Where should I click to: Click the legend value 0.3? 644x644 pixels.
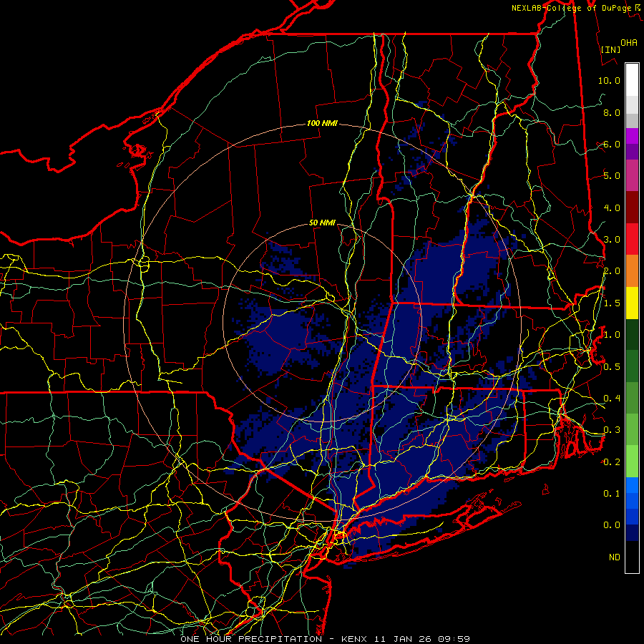click(612, 430)
